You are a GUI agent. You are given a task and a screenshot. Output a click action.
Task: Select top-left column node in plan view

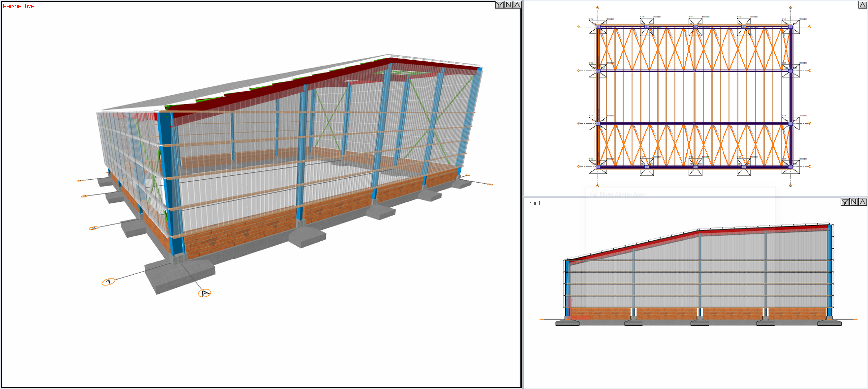tap(598, 27)
